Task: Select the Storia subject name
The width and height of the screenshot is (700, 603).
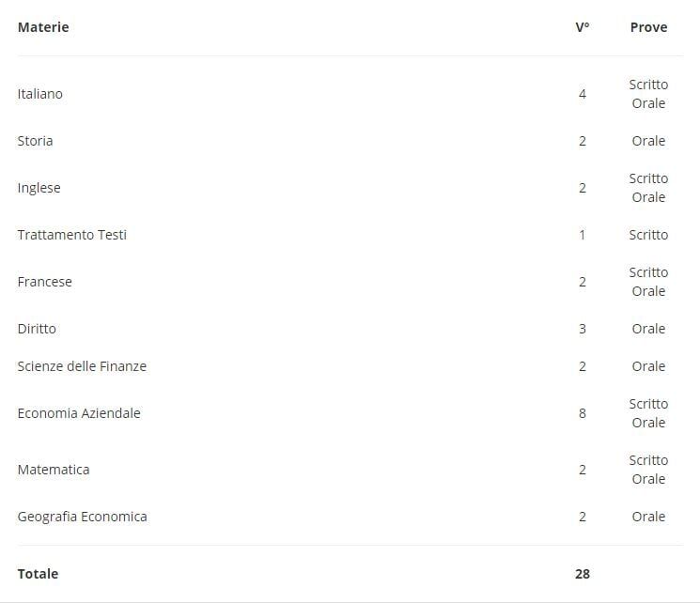Action: [x=36, y=141]
